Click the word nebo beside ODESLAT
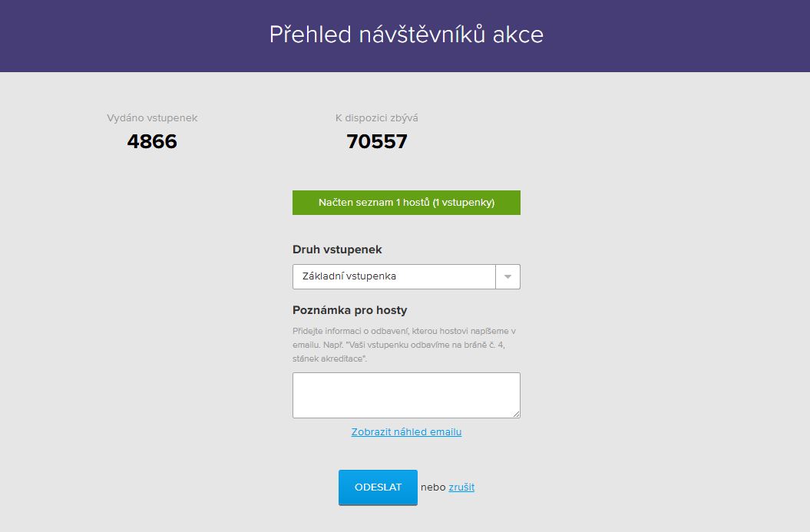 [431, 487]
